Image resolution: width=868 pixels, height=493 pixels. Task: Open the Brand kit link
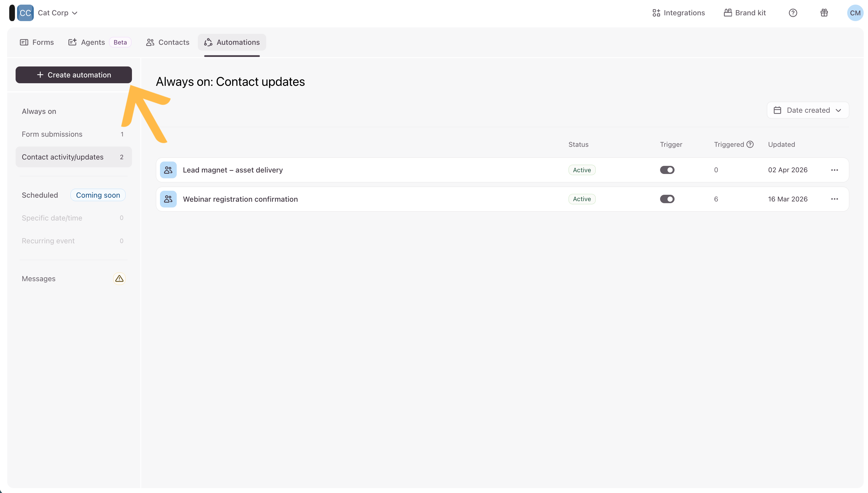(744, 13)
